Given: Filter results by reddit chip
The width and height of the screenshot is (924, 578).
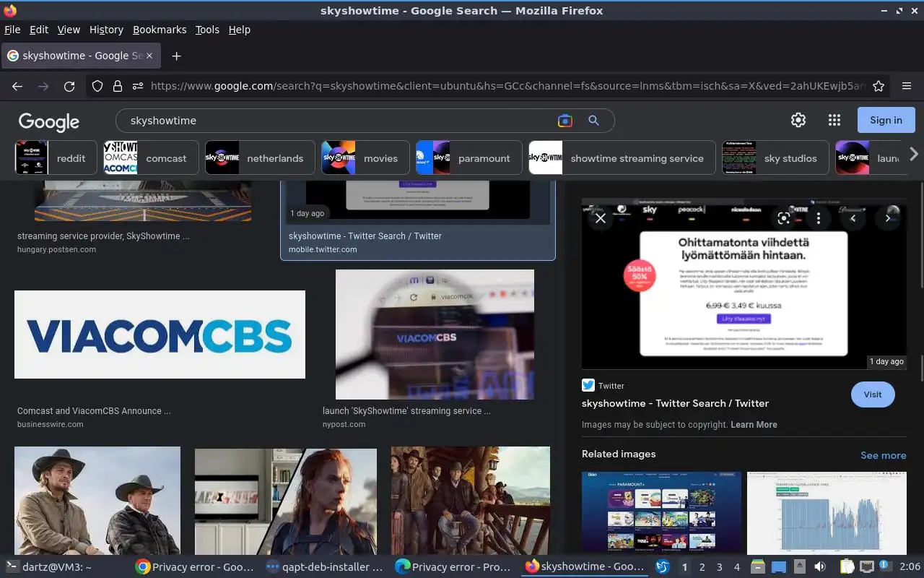Looking at the screenshot, I should point(56,158).
